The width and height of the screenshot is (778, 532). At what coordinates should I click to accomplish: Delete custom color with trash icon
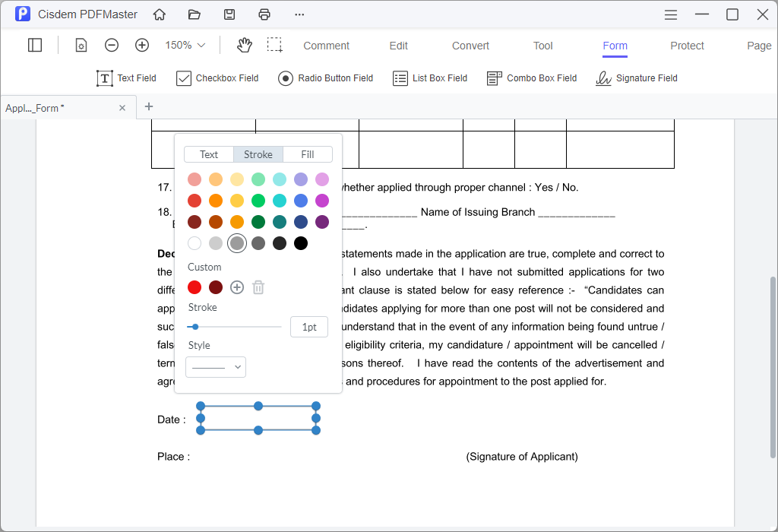(x=258, y=287)
